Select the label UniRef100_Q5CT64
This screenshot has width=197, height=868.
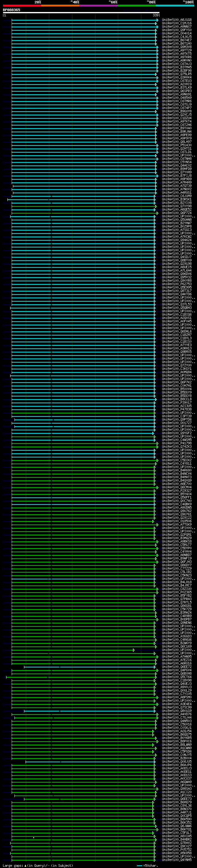pyautogui.click(x=177, y=677)
